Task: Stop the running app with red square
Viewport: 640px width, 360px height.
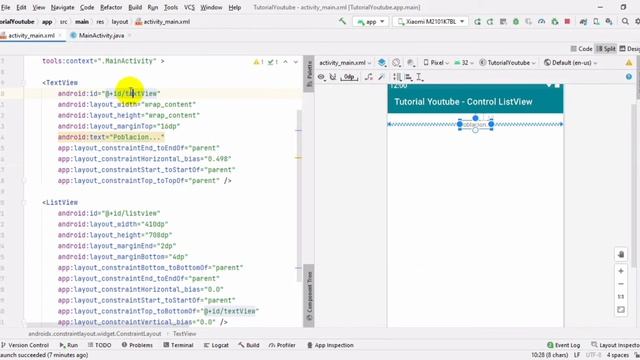Action: click(567, 22)
